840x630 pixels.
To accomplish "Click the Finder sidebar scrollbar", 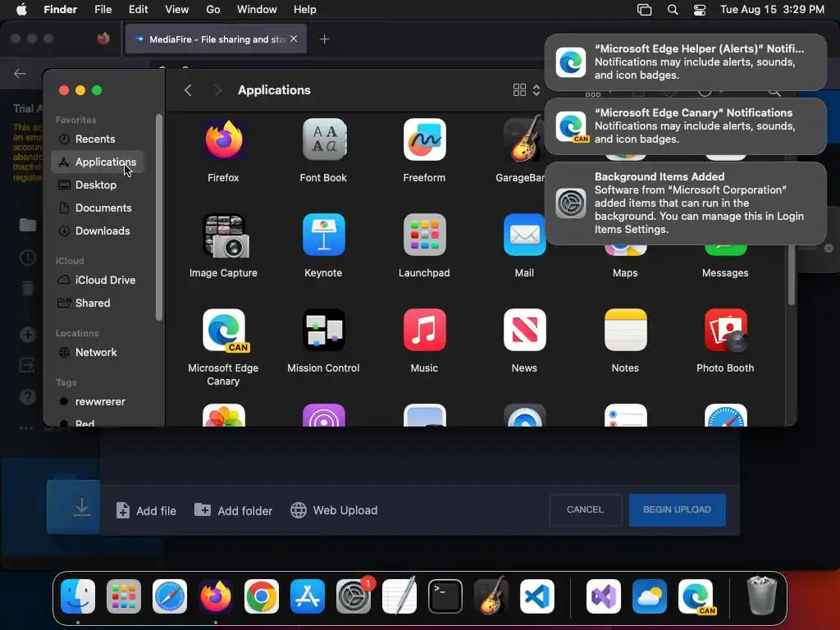I will [x=158, y=218].
